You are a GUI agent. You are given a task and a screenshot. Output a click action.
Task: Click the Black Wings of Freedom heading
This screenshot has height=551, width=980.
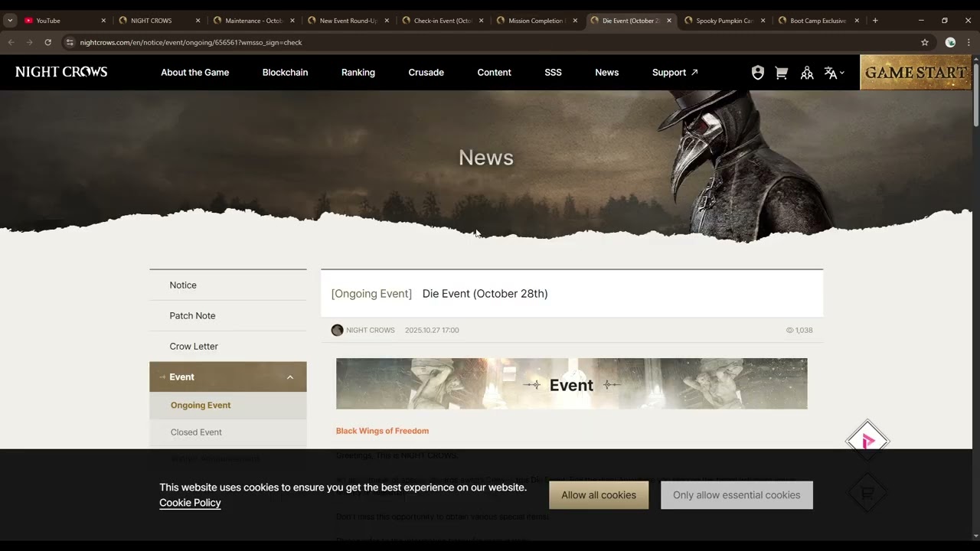[x=382, y=431]
